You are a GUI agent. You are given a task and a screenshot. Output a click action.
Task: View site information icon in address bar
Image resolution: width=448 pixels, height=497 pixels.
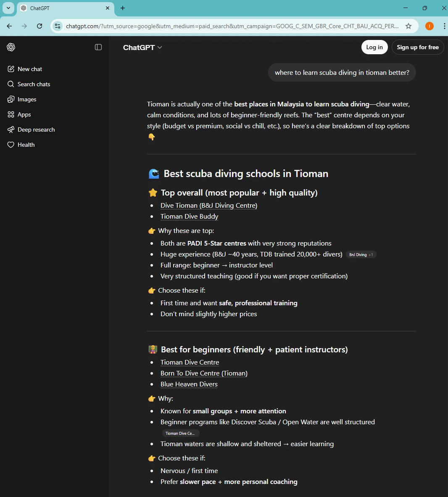(58, 26)
